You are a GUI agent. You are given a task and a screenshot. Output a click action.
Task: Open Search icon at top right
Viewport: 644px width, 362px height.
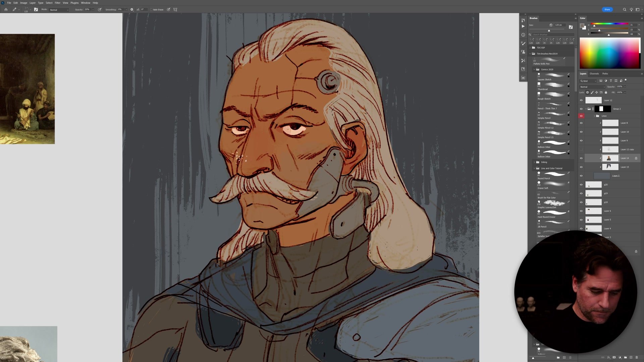[625, 9]
